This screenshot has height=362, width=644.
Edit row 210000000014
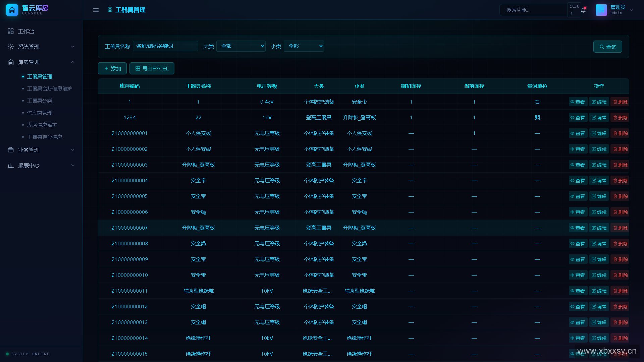(x=599, y=338)
